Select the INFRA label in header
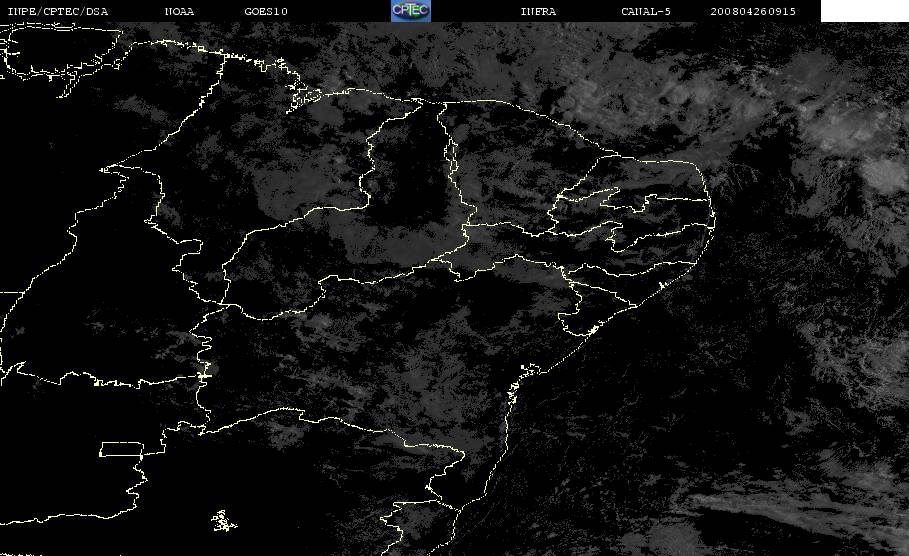 [x=538, y=11]
